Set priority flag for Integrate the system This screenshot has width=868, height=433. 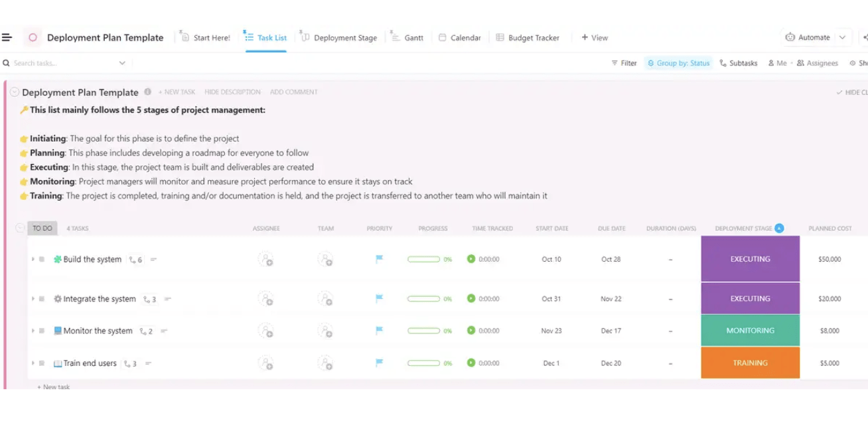click(379, 299)
